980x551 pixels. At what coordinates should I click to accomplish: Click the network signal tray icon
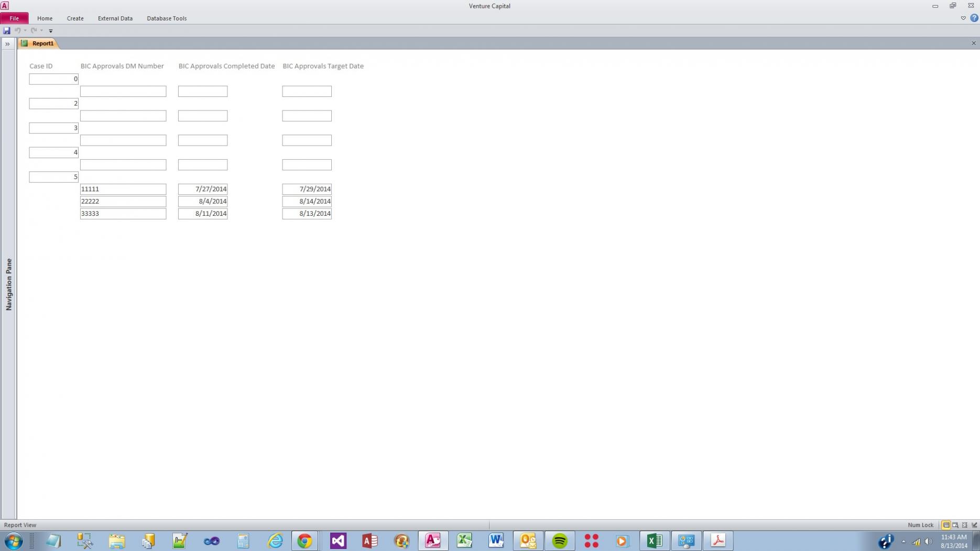916,542
